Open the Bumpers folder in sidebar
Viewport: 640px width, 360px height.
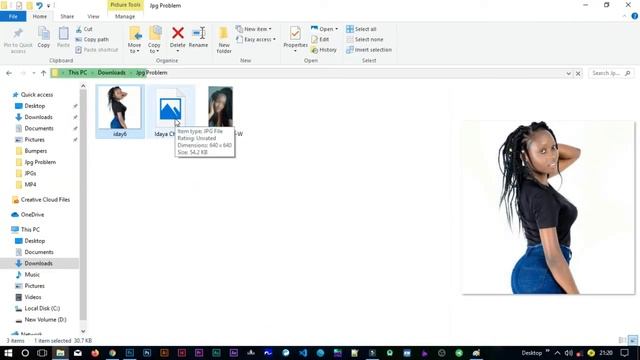coord(36,151)
